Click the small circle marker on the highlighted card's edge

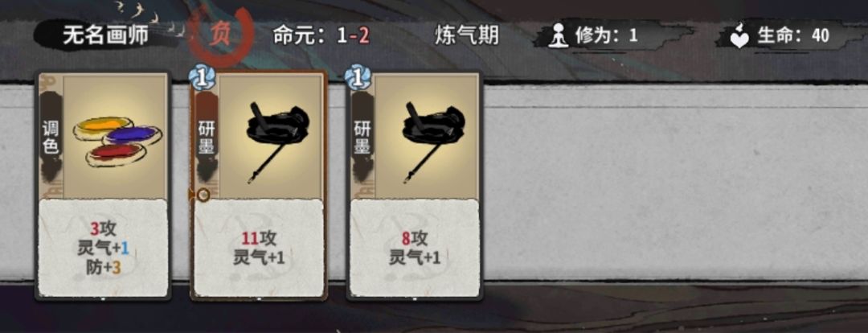coord(203,195)
